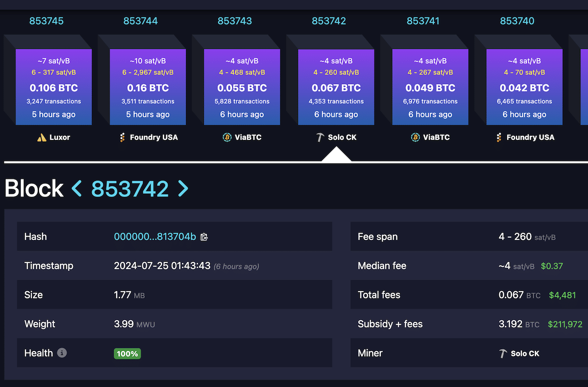588x387 pixels.
Task: Click the ViaBTC logo under block 853743
Action: 227,137
